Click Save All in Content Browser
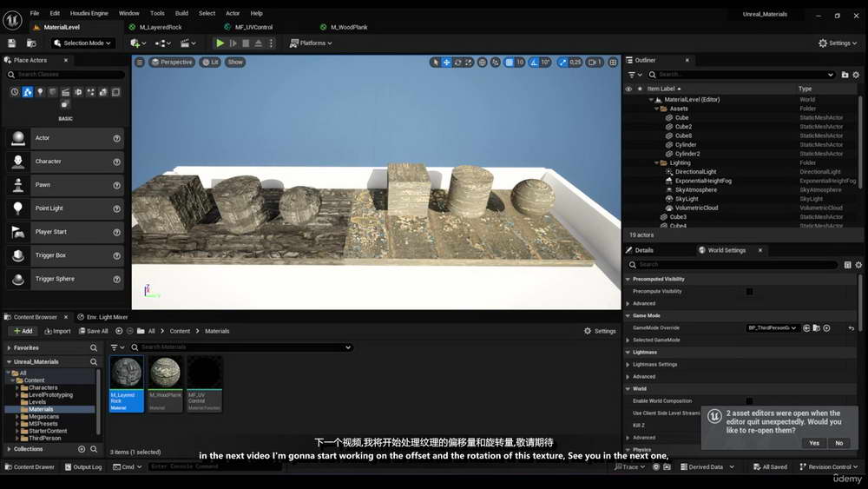This screenshot has height=489, width=868. (94, 331)
